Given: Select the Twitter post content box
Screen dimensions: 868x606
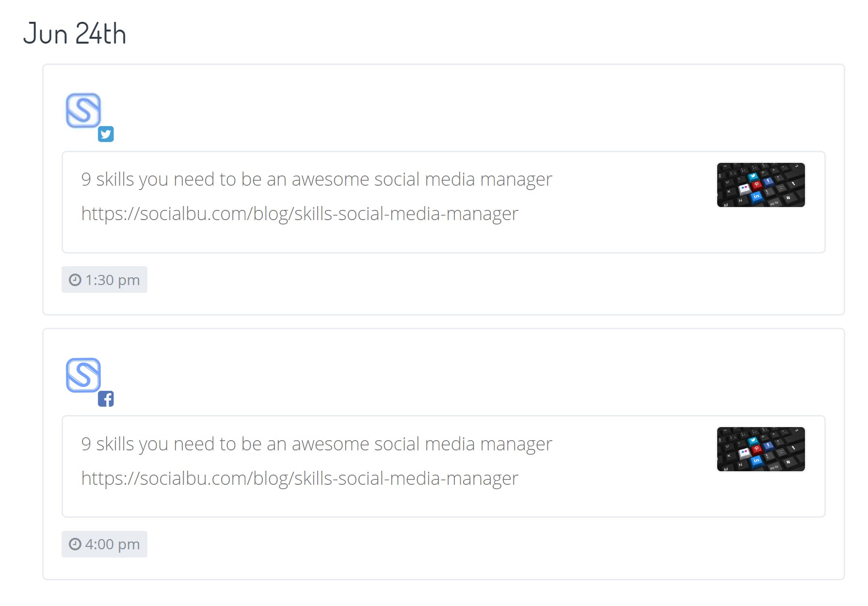Looking at the screenshot, I should pos(444,202).
